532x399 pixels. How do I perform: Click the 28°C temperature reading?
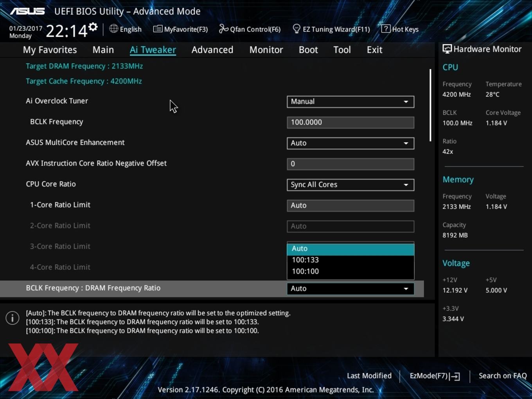492,94
